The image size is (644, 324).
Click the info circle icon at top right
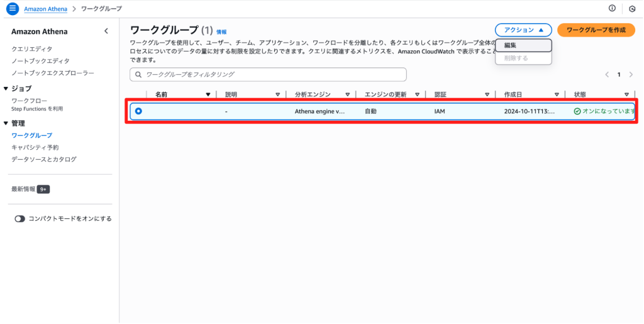point(612,8)
